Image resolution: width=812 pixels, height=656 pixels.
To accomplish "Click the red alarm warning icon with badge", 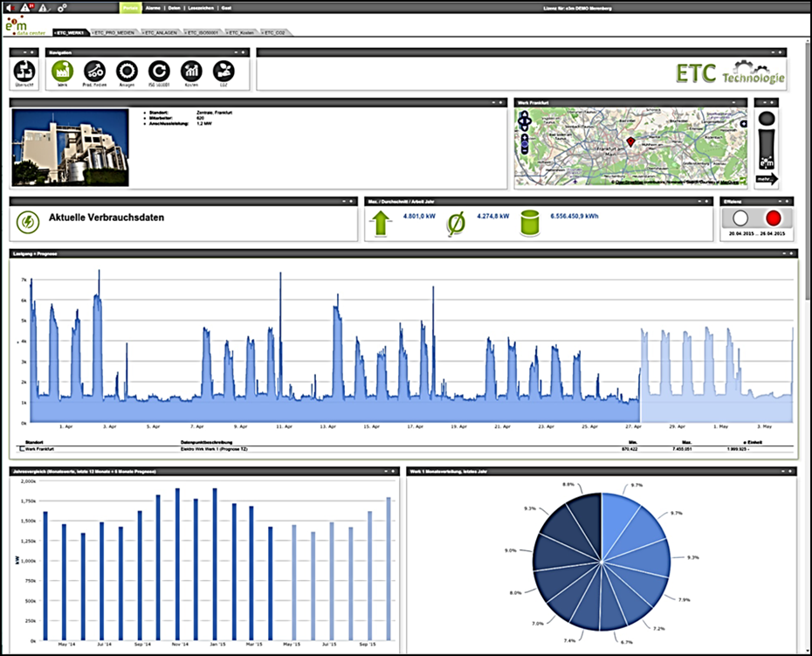I will 24,7.
